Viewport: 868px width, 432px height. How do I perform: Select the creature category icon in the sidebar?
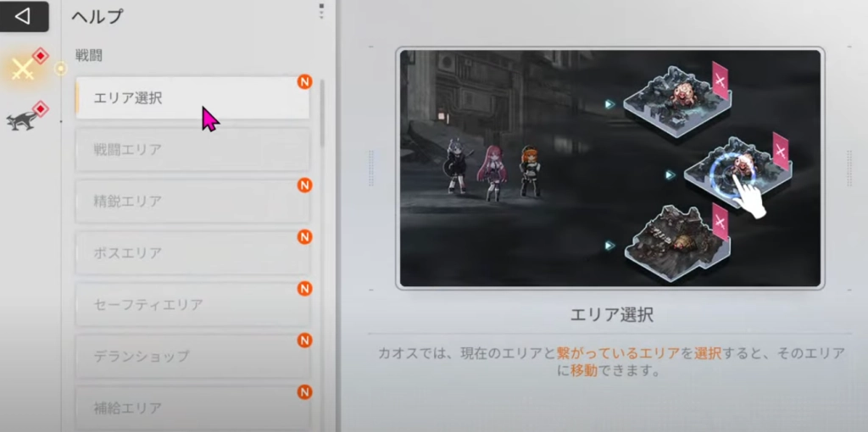tap(23, 119)
